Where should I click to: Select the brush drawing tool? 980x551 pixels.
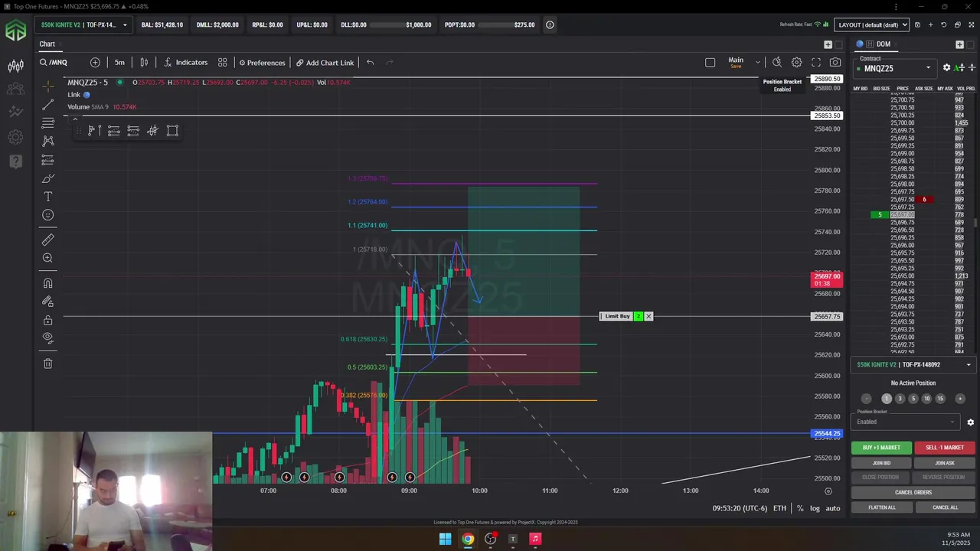47,178
